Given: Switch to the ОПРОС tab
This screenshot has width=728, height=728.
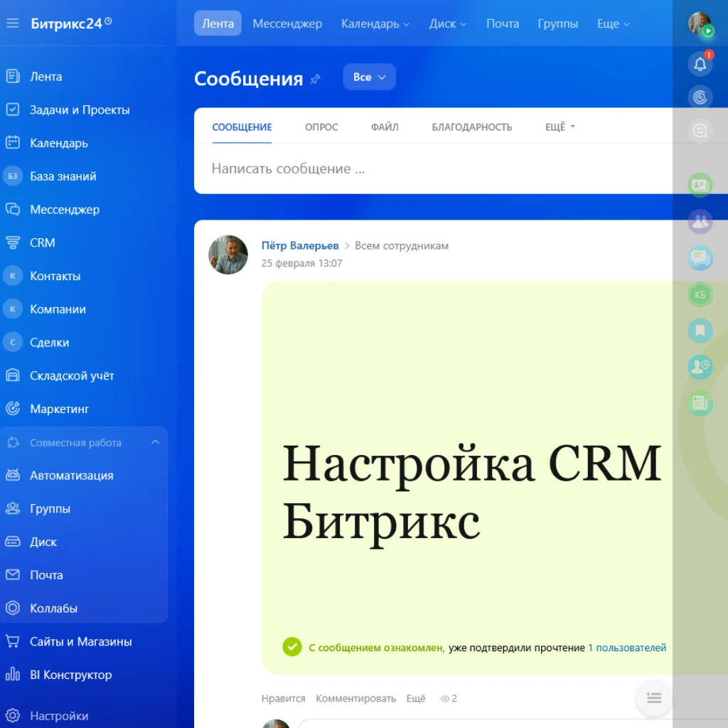Looking at the screenshot, I should pos(321,127).
